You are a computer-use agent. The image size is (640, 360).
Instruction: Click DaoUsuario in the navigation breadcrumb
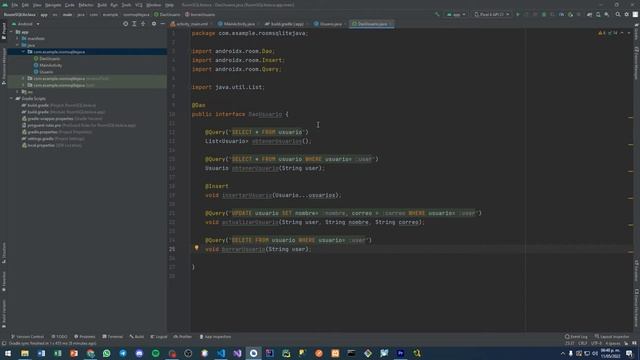click(x=167, y=15)
